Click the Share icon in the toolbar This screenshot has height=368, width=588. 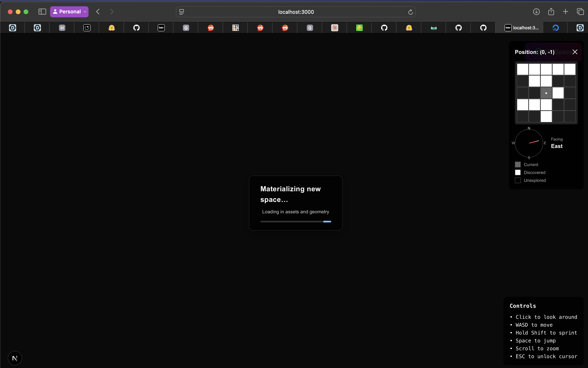551,12
